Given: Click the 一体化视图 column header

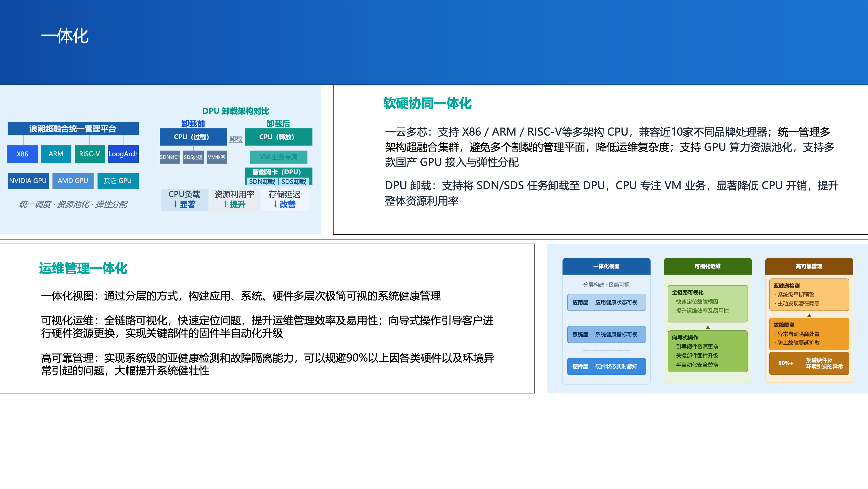Looking at the screenshot, I should coord(606,266).
